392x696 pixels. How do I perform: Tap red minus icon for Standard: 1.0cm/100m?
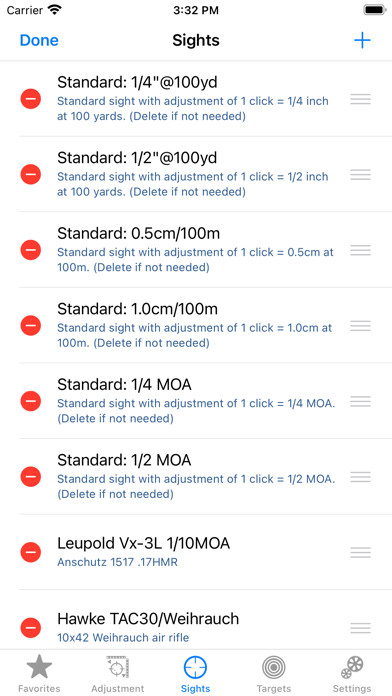pos(31,326)
